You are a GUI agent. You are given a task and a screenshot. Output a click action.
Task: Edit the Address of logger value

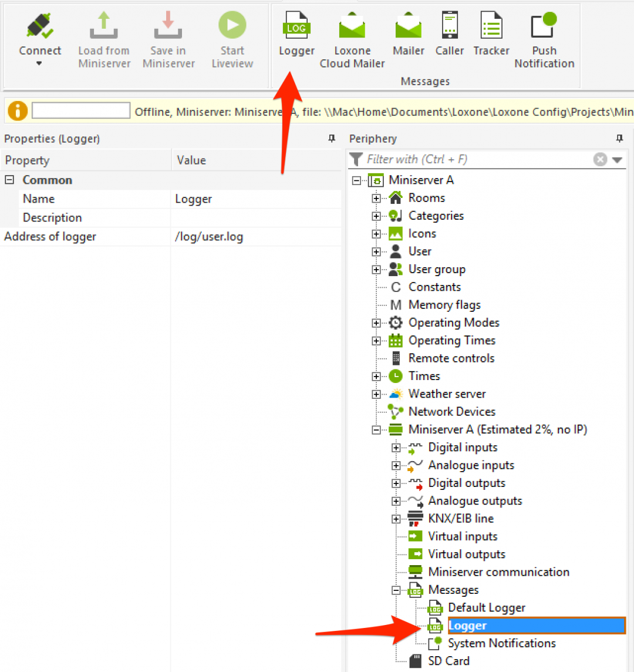tap(255, 237)
